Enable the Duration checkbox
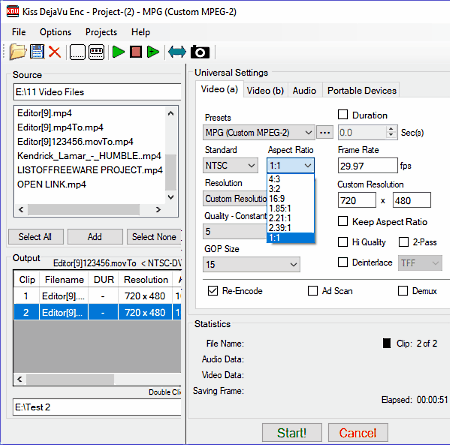This screenshot has width=450, height=445. 343,114
